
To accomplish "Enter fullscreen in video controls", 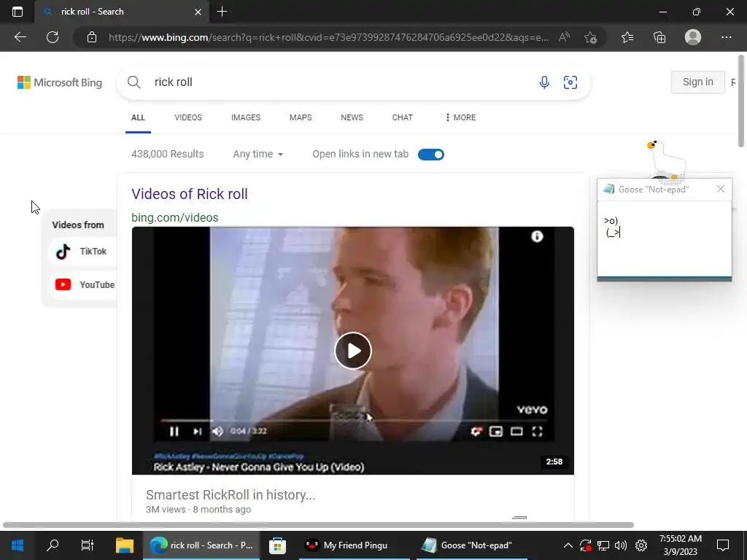I will click(x=538, y=432).
